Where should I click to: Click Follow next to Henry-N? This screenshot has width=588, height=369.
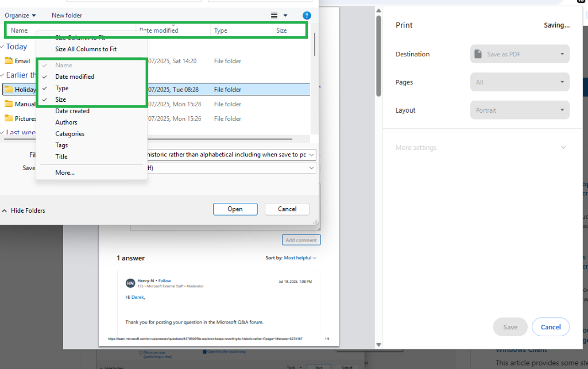(x=164, y=280)
